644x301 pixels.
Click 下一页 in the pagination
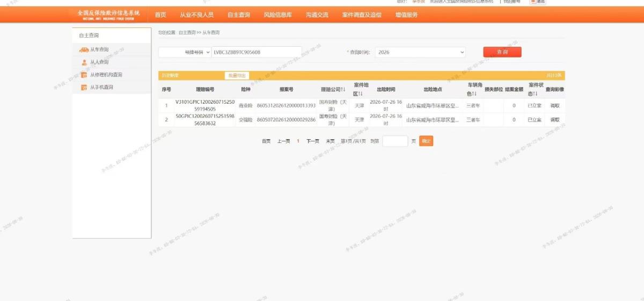[313, 141]
